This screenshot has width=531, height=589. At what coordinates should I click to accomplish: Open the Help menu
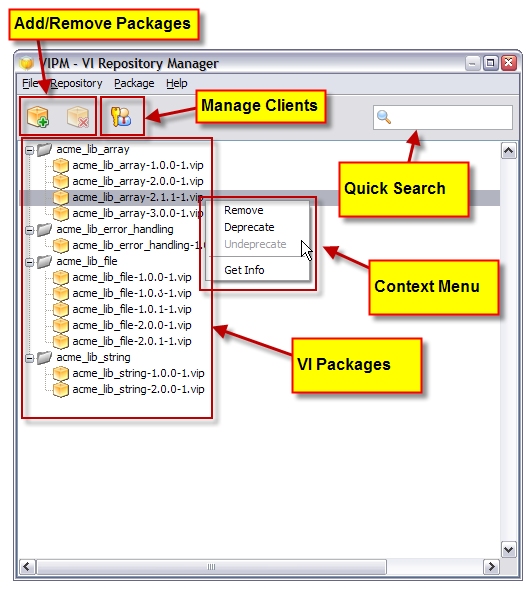pyautogui.click(x=176, y=83)
